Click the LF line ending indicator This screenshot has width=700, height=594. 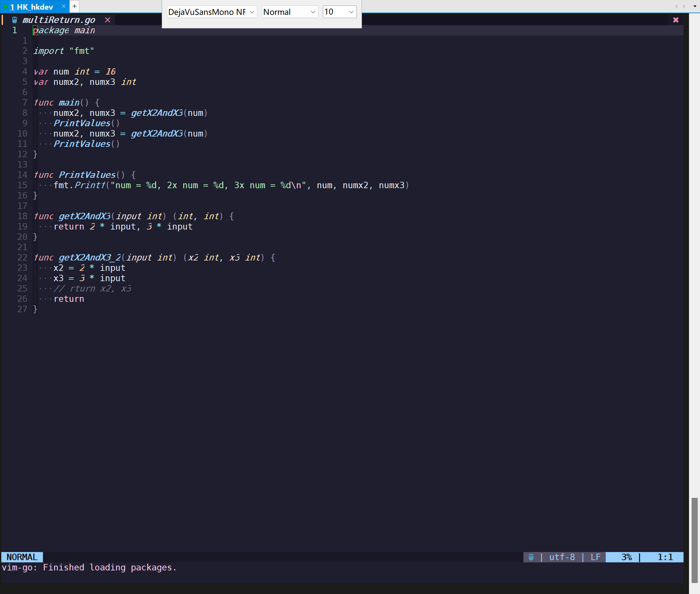click(x=595, y=557)
